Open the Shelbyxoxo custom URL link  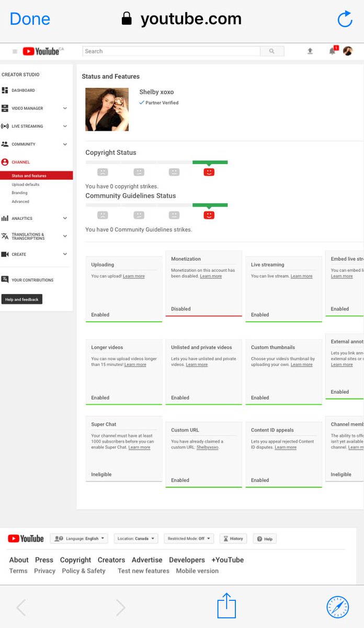pyautogui.click(x=208, y=447)
